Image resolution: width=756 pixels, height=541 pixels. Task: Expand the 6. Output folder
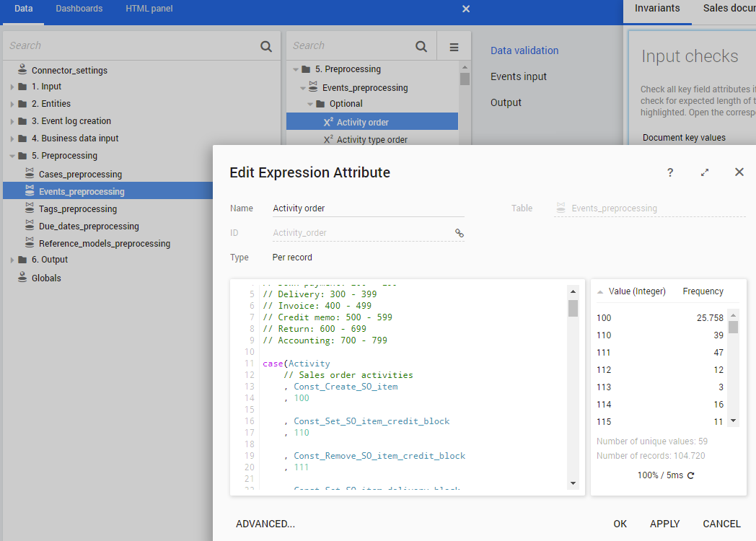[x=12, y=260]
